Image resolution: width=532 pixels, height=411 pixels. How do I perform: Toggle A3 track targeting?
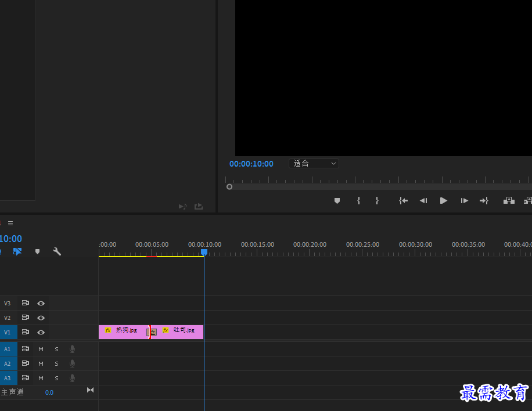point(7,378)
